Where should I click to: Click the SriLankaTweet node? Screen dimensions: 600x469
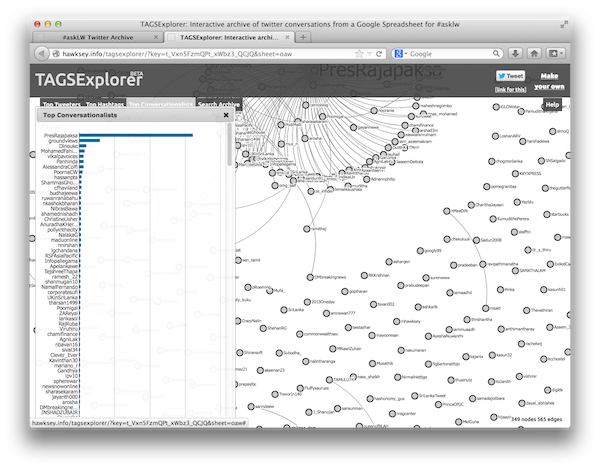[415, 396]
